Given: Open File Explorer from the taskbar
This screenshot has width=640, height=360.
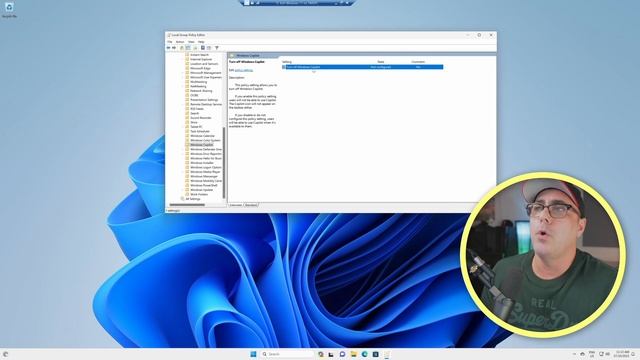Looking at the screenshot, I should pyautogui.click(x=353, y=354).
